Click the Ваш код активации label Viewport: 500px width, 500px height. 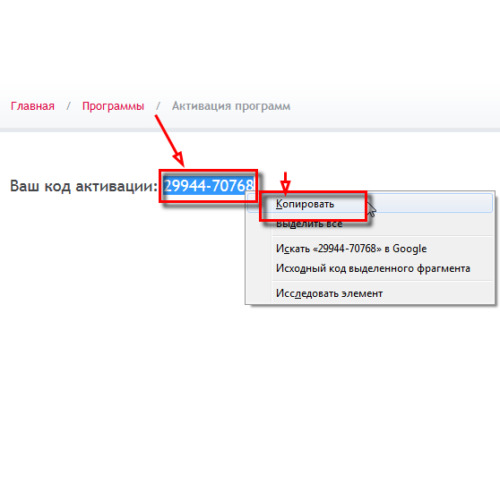pyautogui.click(x=83, y=186)
